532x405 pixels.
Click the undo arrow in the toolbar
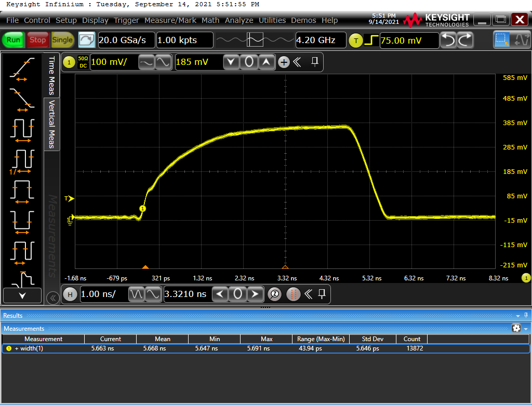448,40
